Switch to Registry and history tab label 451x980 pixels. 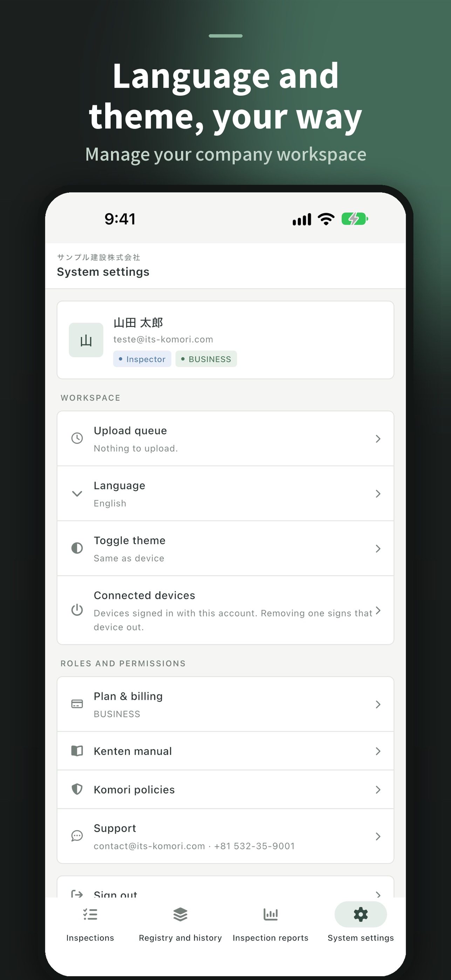[x=180, y=938]
